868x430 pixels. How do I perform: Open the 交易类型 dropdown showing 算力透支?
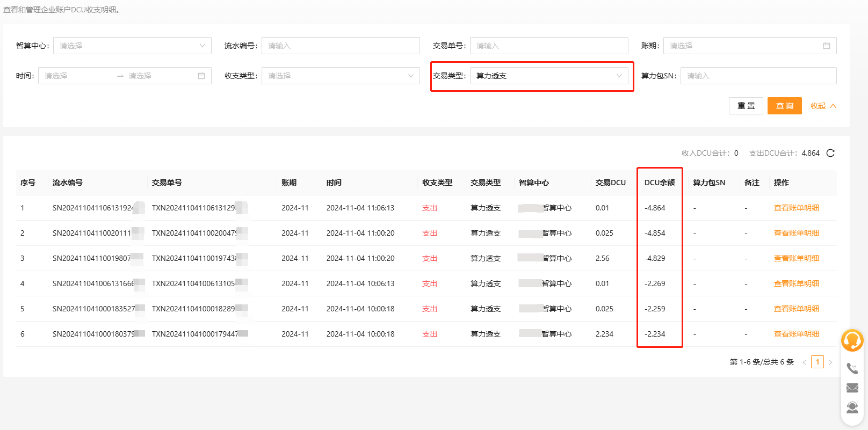(x=548, y=76)
